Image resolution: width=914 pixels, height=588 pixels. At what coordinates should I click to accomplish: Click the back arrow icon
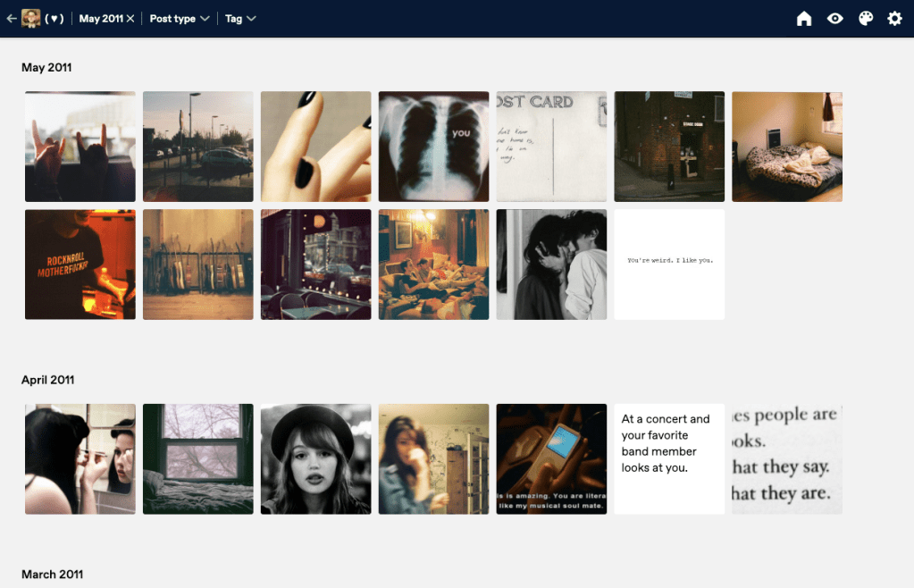tap(12, 19)
